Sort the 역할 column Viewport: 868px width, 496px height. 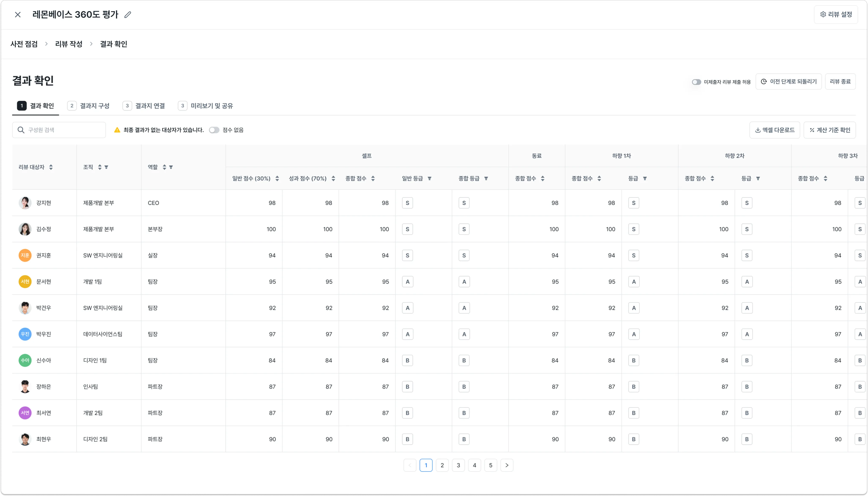[x=164, y=167]
